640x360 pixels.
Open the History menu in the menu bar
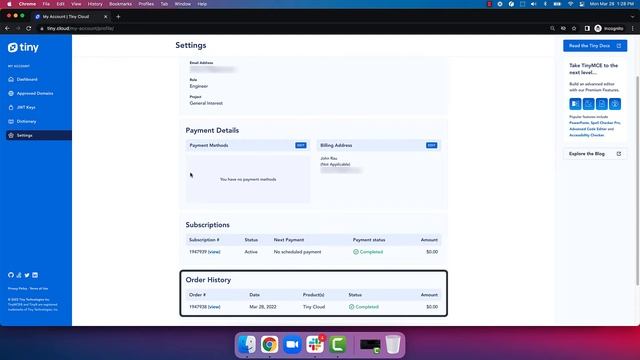pyautogui.click(x=95, y=4)
